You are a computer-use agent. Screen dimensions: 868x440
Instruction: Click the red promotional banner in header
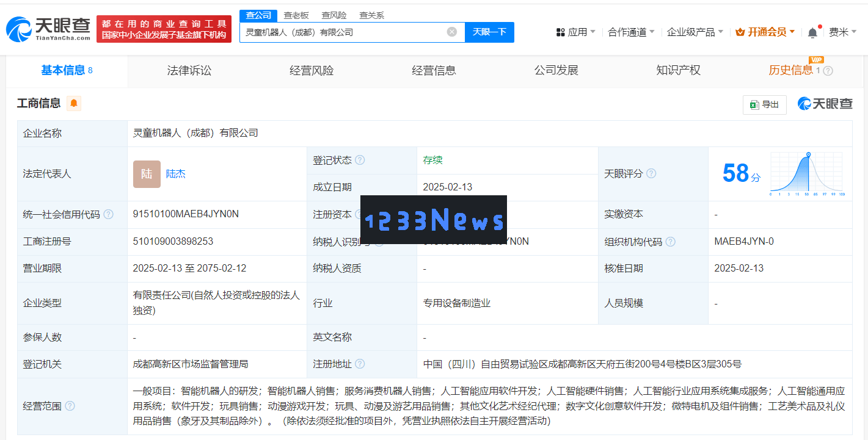point(164,29)
